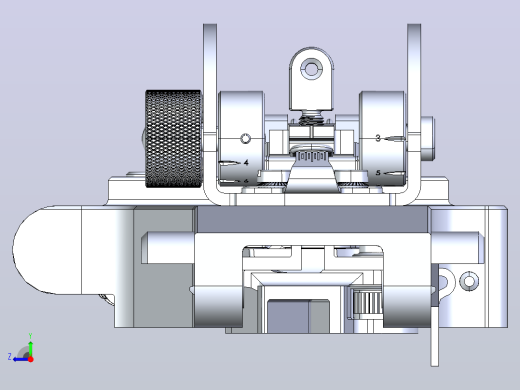Select the top eyelet ring hole
Image resolution: width=520 pixels, height=390 pixels.
click(x=311, y=70)
